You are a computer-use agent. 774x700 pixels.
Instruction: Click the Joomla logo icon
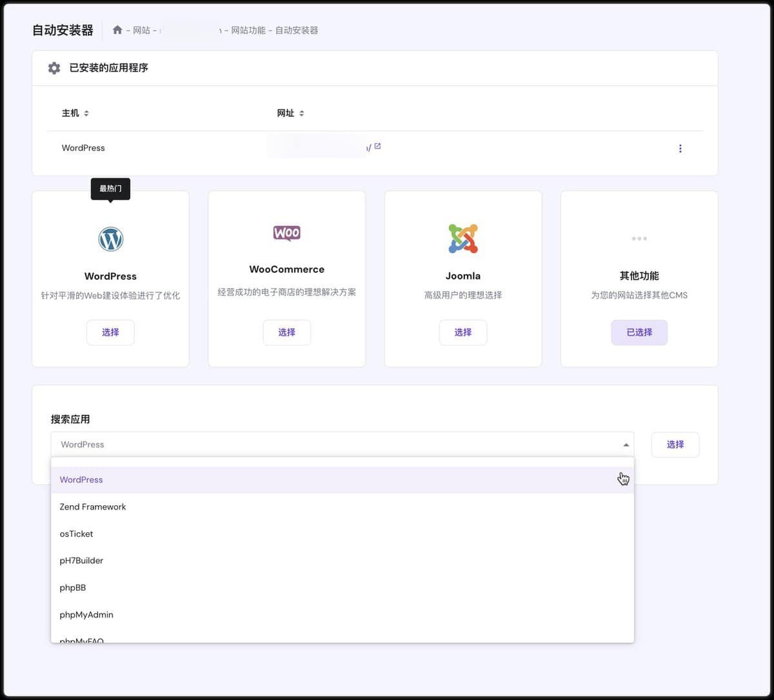[x=463, y=239]
